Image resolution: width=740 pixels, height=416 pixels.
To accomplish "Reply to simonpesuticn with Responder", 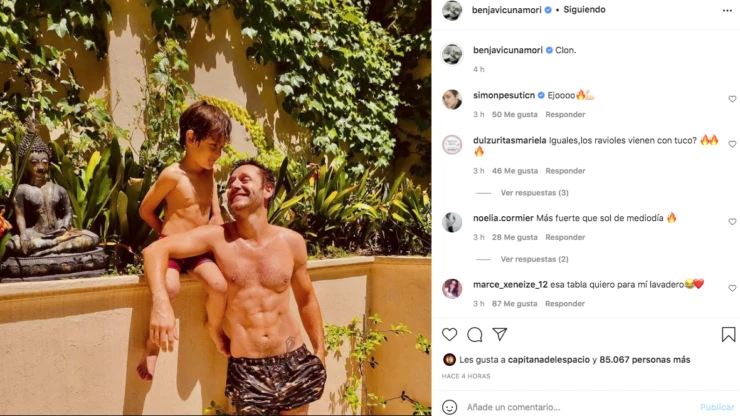I will [x=565, y=114].
